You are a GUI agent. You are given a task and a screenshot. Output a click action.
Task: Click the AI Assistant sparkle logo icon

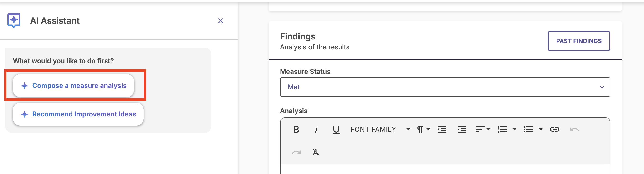click(14, 20)
